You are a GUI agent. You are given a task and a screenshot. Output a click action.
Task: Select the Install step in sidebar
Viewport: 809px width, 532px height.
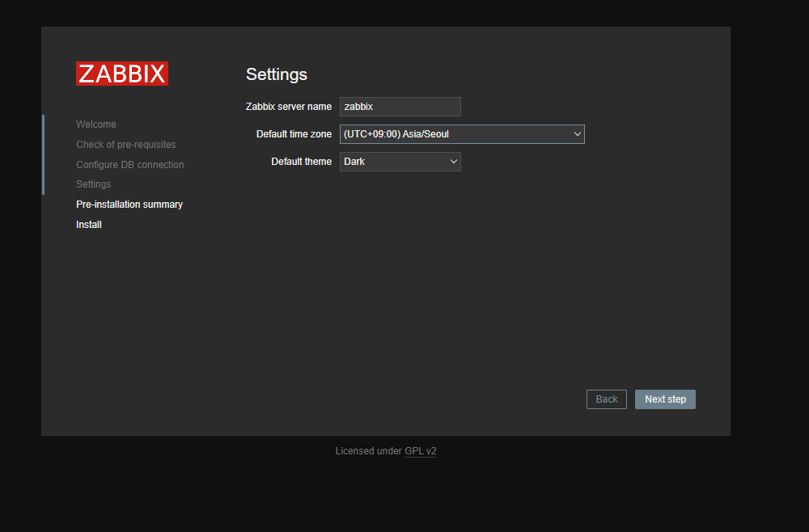[x=88, y=224]
